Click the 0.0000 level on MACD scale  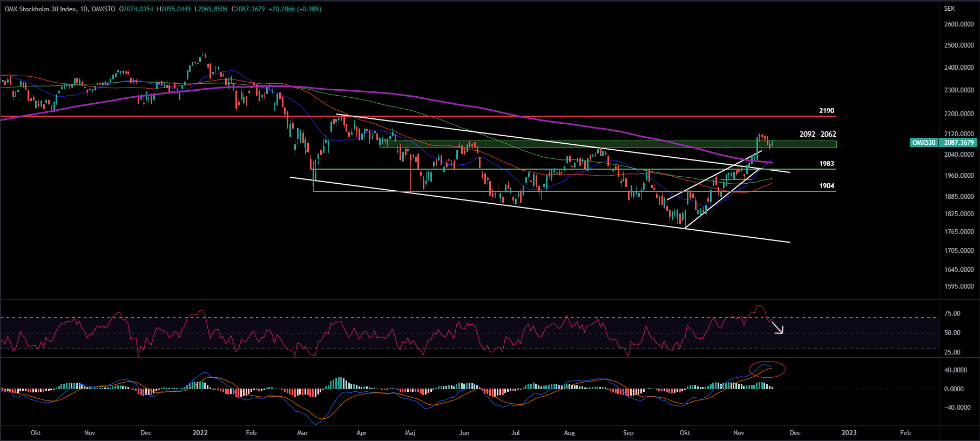(x=954, y=389)
